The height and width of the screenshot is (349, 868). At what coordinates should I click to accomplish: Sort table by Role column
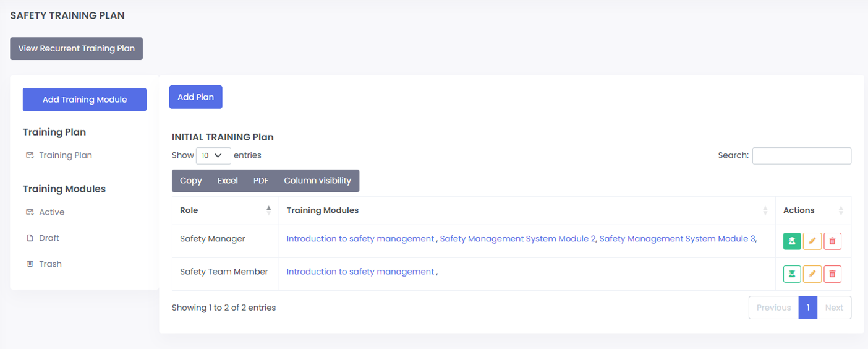pyautogui.click(x=226, y=210)
